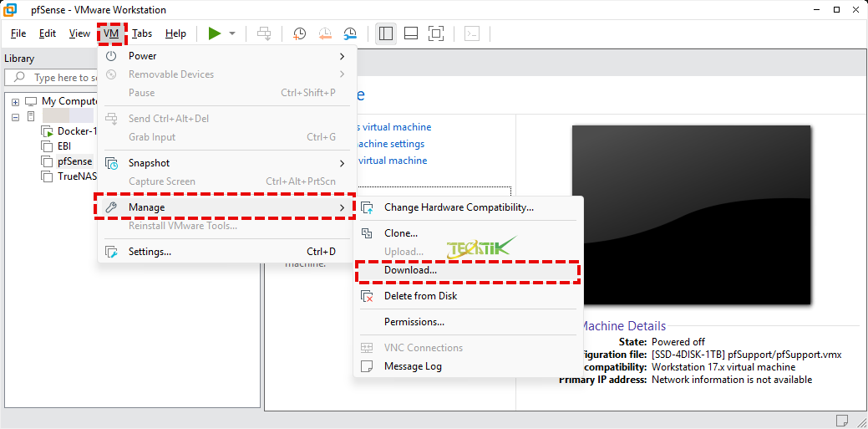Click the Workstation 17.x compatibility text
The width and height of the screenshot is (868, 429).
pyautogui.click(x=723, y=367)
